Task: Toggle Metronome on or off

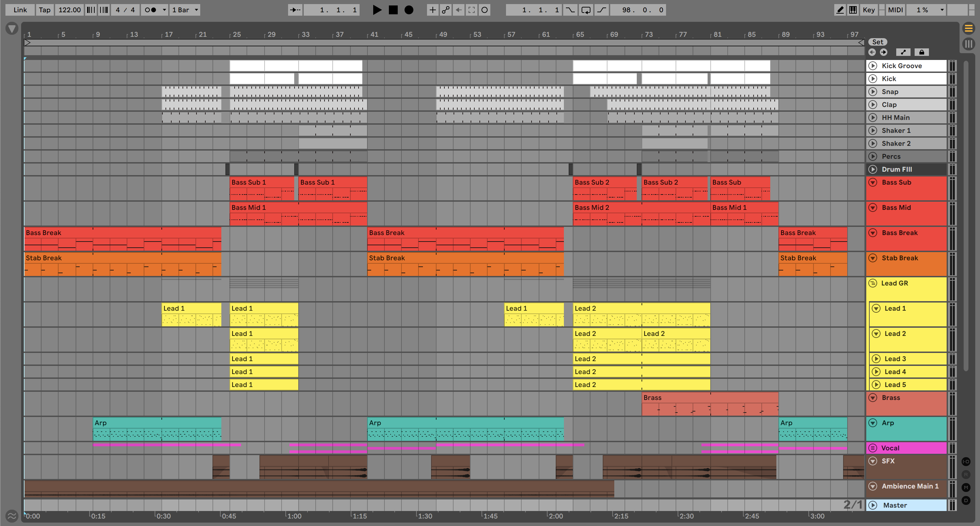Action: point(151,10)
